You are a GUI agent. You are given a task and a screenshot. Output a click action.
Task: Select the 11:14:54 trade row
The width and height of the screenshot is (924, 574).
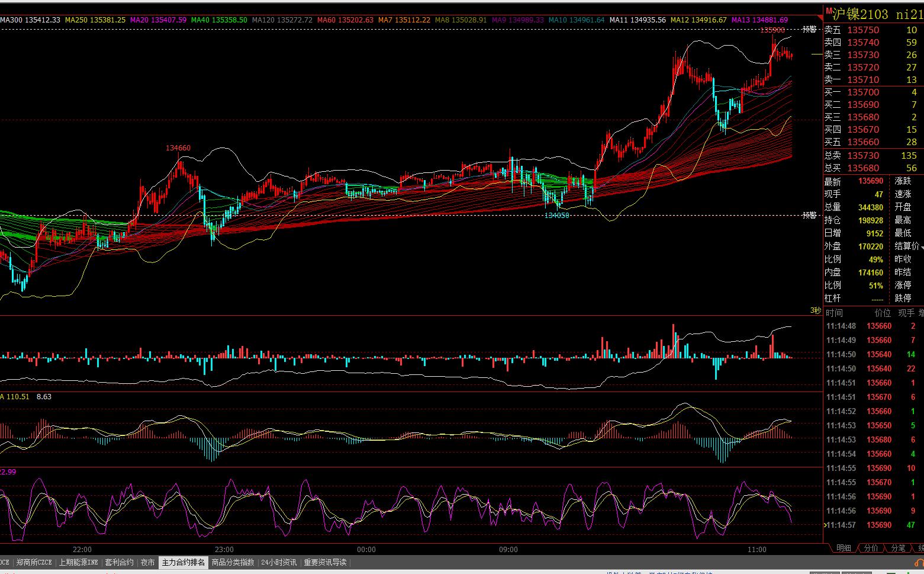coord(873,454)
